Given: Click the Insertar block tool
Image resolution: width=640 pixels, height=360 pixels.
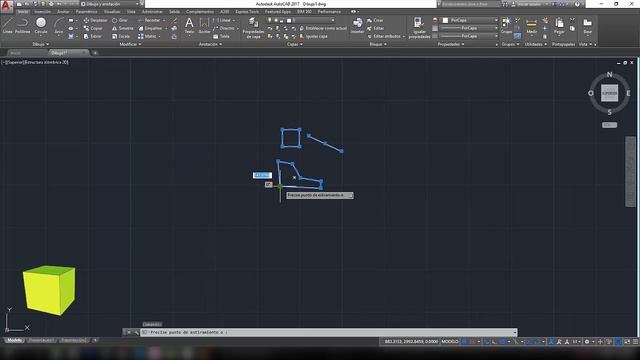Looking at the screenshot, I should [357, 26].
